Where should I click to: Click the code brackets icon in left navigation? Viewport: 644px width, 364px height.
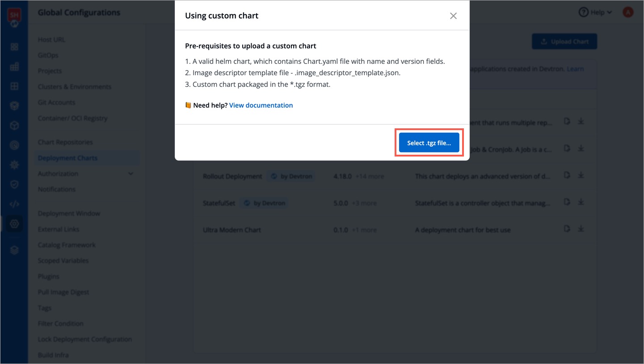pyautogui.click(x=14, y=204)
